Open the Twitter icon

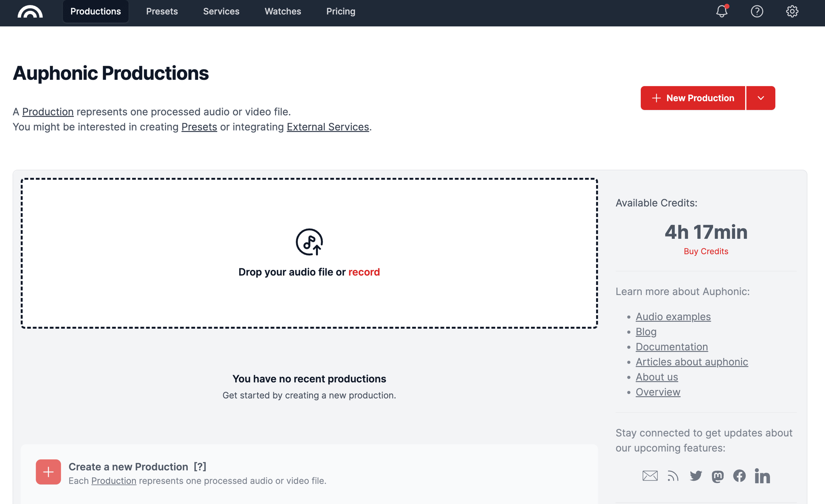[x=696, y=476]
